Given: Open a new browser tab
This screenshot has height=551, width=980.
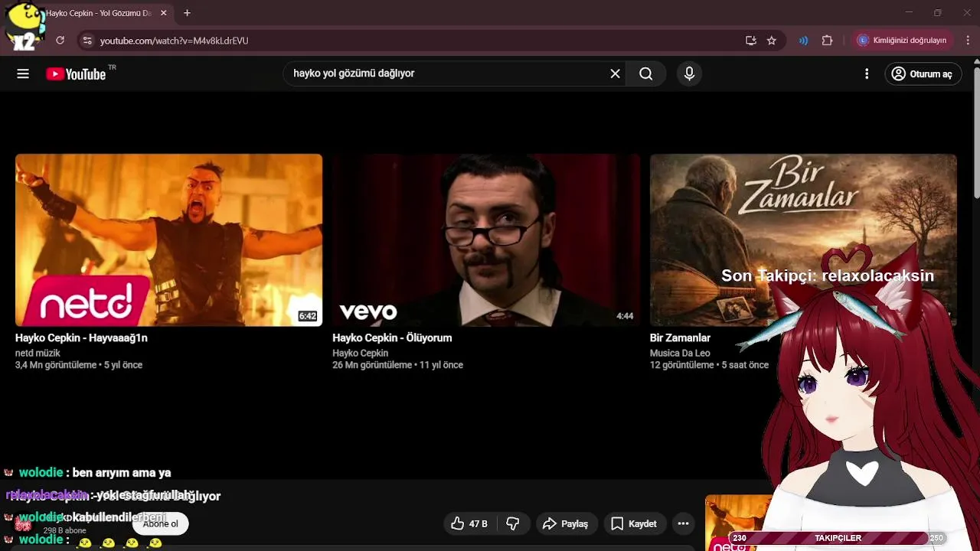Looking at the screenshot, I should 187,13.
